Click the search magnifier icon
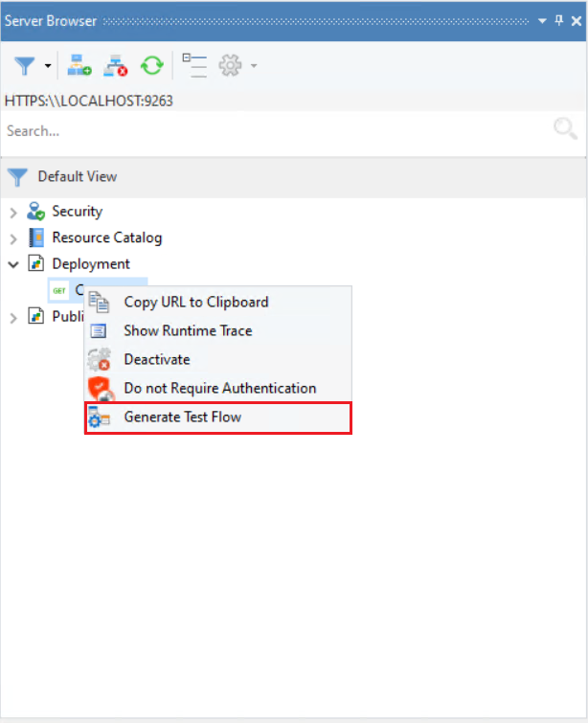 point(565,130)
